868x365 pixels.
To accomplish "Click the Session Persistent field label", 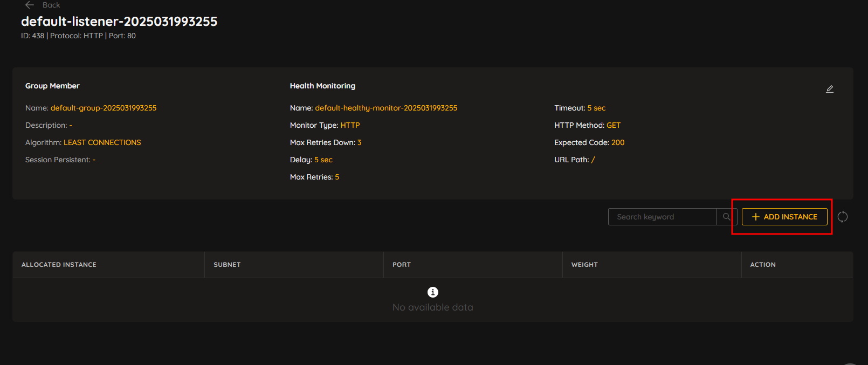I will 58,160.
